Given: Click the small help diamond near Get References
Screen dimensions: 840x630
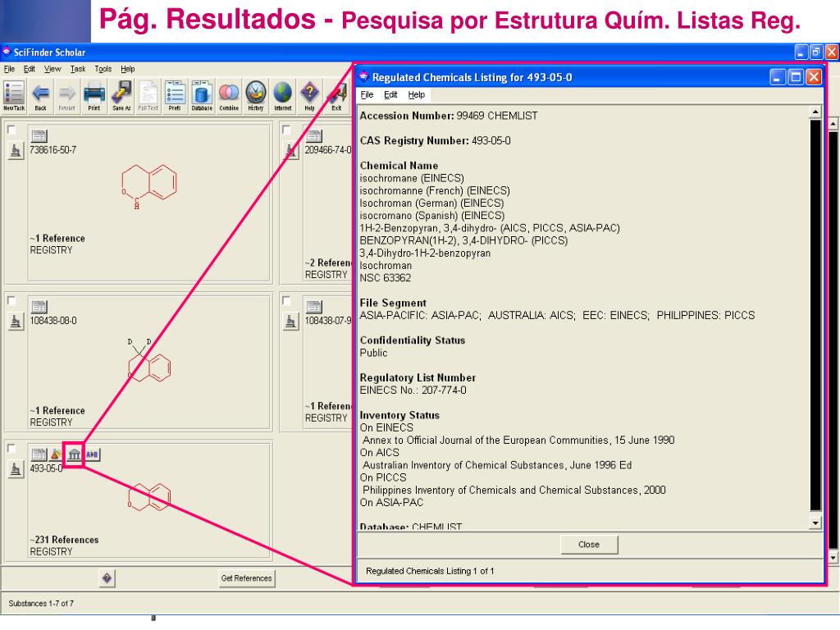Looking at the screenshot, I should 107,578.
